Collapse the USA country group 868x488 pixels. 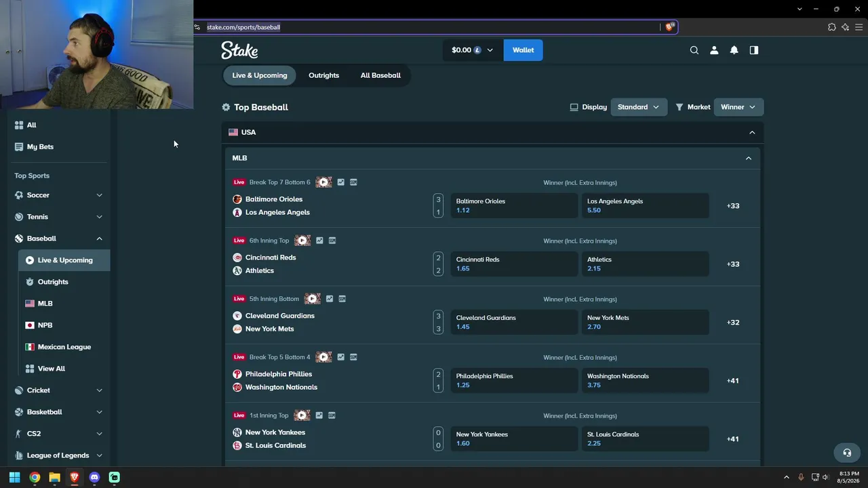(x=752, y=133)
